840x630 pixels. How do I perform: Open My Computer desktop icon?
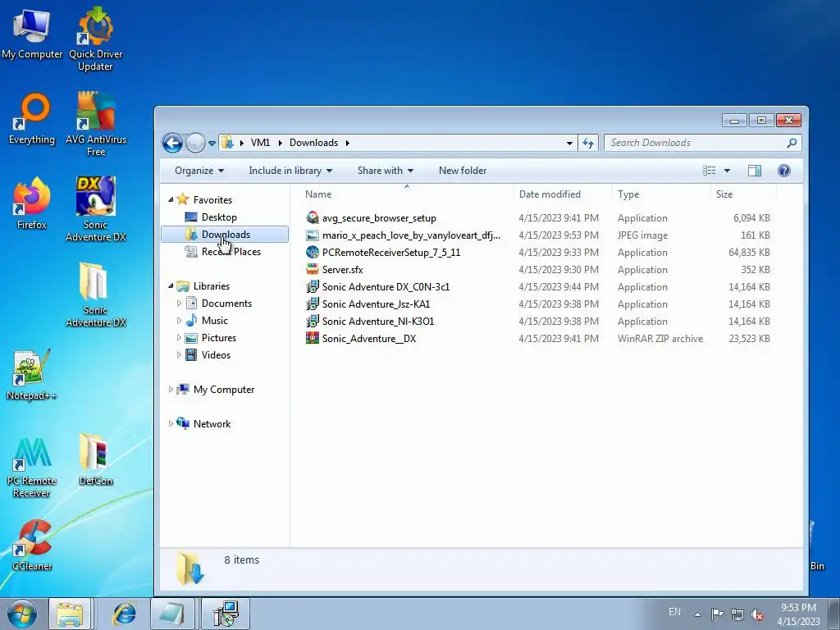(x=32, y=34)
